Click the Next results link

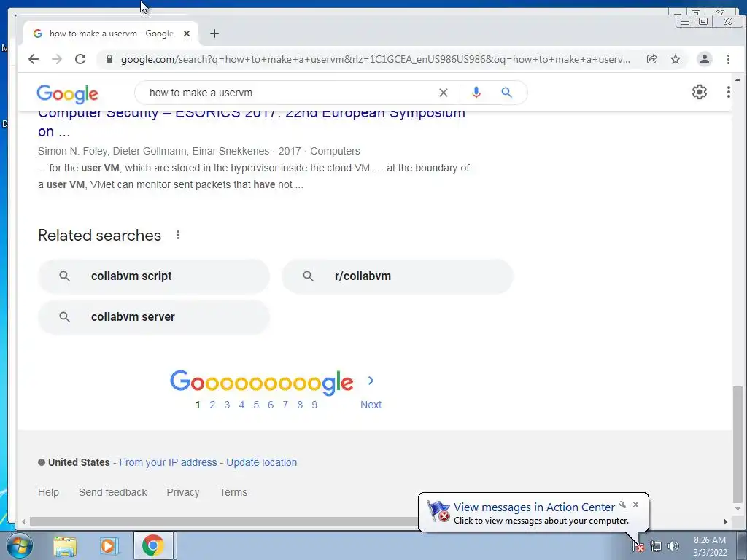pos(371,405)
